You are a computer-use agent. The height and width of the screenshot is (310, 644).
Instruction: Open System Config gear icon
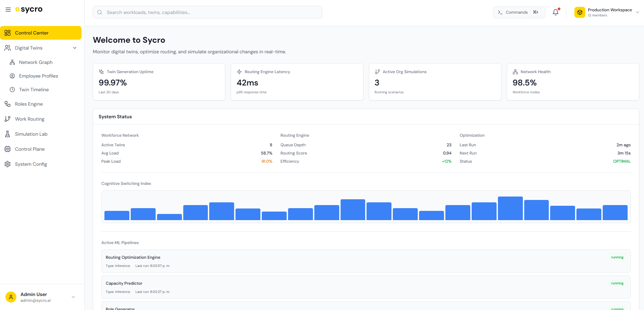(x=8, y=164)
